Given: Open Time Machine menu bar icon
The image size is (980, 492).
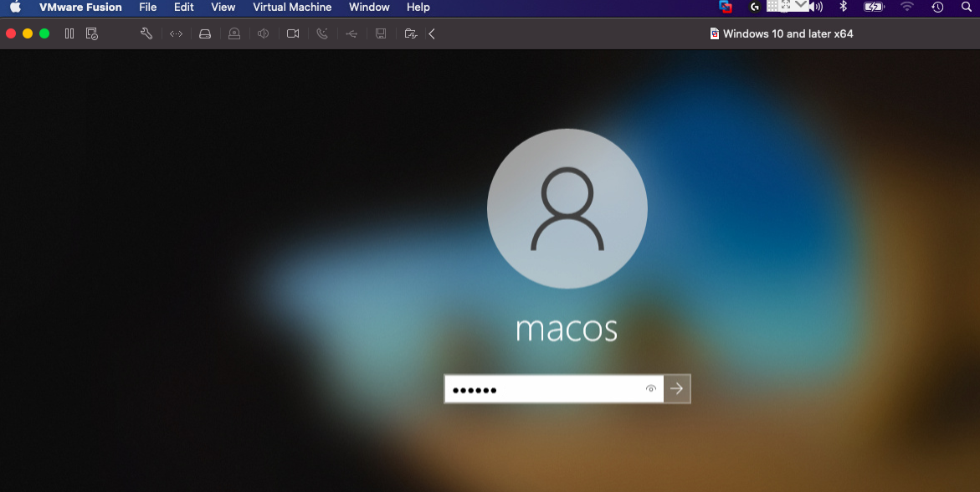Looking at the screenshot, I should [937, 7].
